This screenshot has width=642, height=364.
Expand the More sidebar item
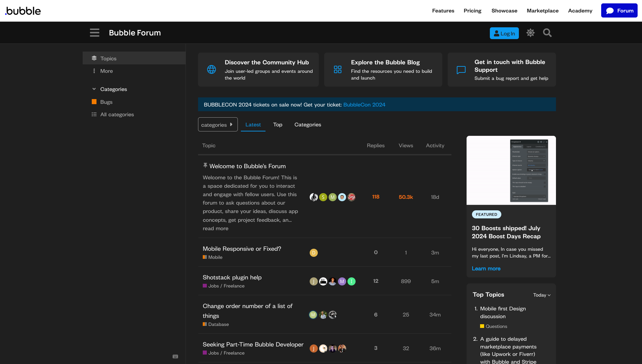pos(106,71)
